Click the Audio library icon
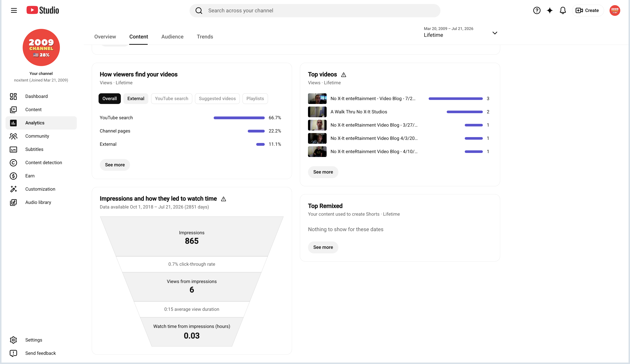 [x=13, y=202]
